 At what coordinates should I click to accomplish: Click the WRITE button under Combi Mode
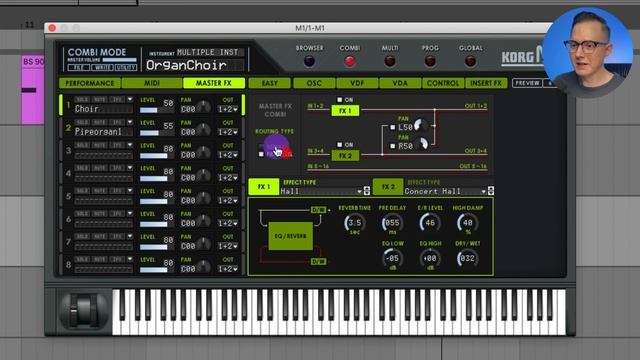[102, 67]
